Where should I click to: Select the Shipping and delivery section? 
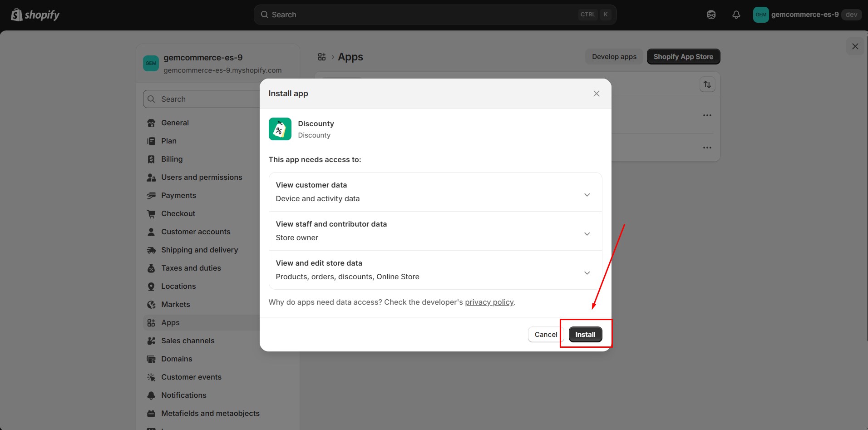(200, 250)
